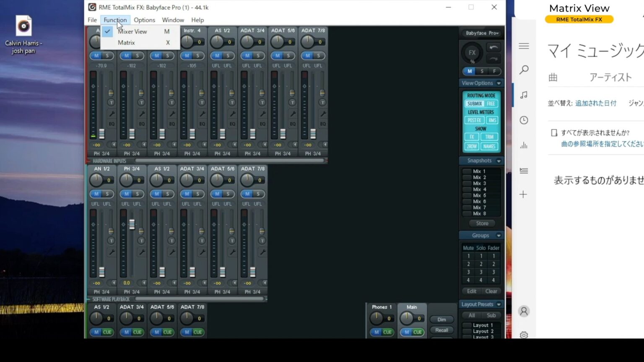Open the Options menu
Image resolution: width=644 pixels, height=362 pixels.
[144, 20]
